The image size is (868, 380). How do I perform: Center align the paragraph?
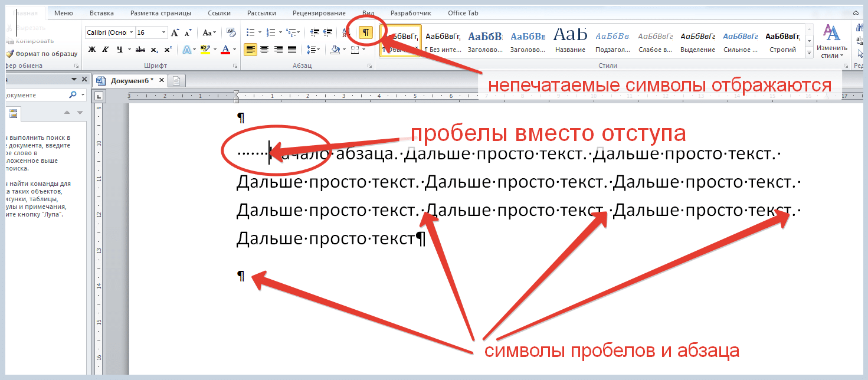264,50
